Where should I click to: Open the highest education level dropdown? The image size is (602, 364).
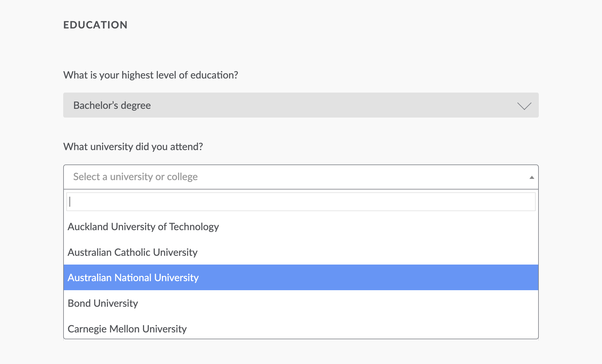(x=300, y=105)
